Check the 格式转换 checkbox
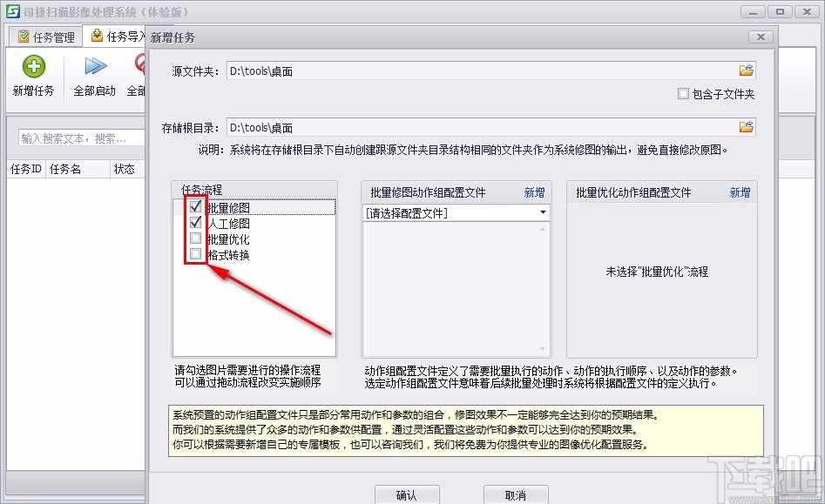This screenshot has height=504, width=825. tap(196, 254)
